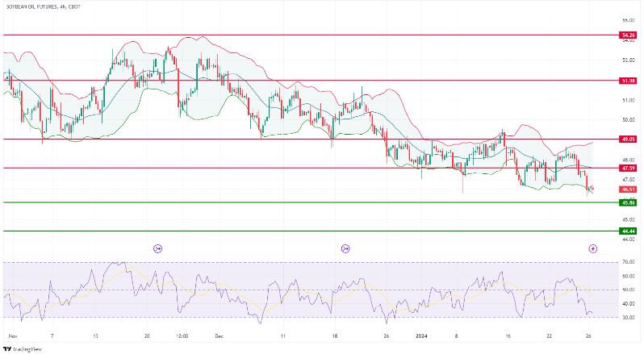Click the 12:00 time axis label

pos(180,334)
